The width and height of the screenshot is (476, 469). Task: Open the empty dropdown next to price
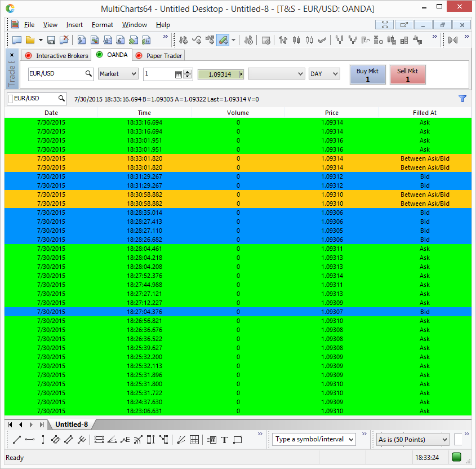277,74
